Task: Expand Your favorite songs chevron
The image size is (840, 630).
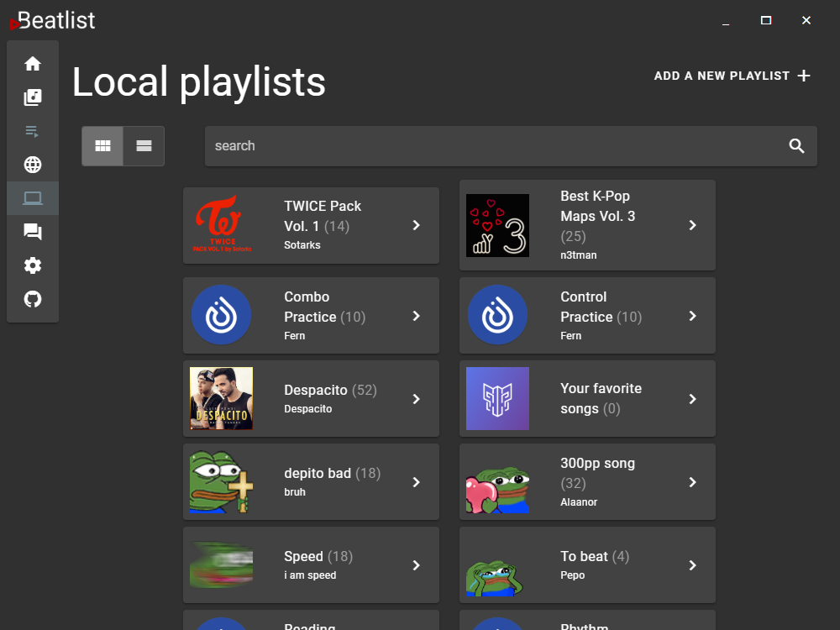Action: pos(693,399)
